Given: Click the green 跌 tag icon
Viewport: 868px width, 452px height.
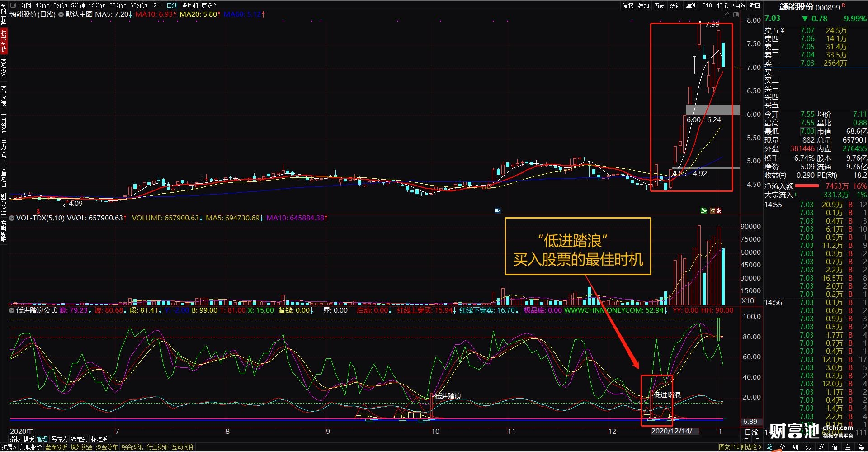Looking at the screenshot, I should (x=703, y=210).
